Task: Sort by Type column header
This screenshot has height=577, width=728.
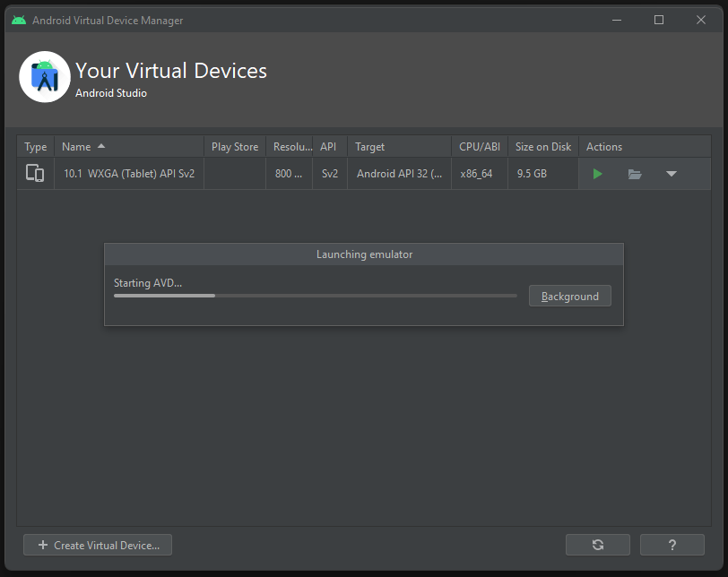Action: coord(36,147)
